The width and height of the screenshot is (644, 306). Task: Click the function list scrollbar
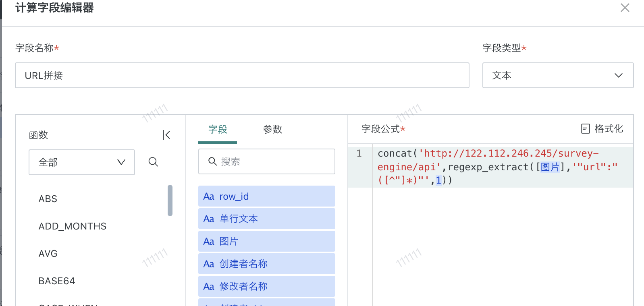click(170, 201)
